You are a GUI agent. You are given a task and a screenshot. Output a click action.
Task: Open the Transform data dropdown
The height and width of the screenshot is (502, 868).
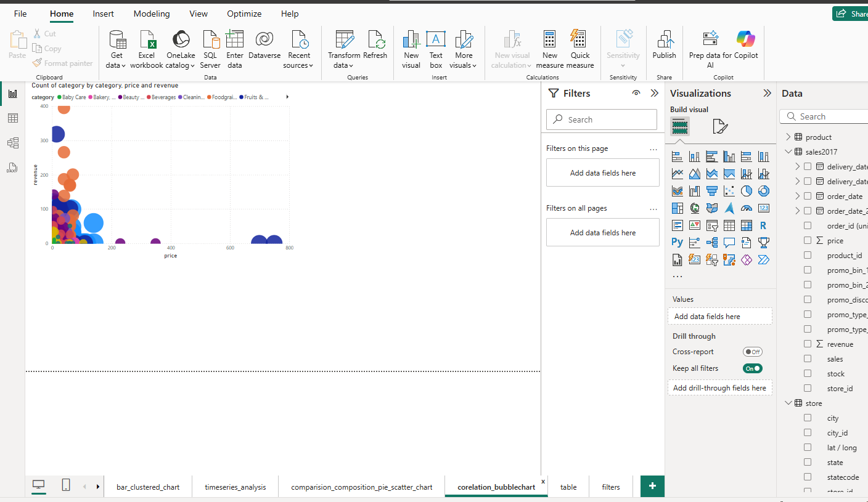click(344, 49)
